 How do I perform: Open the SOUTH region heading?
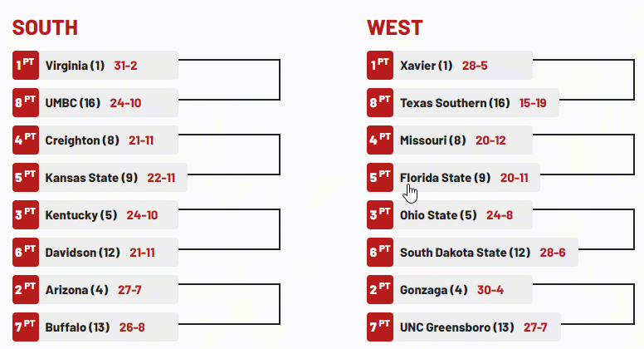[45, 27]
